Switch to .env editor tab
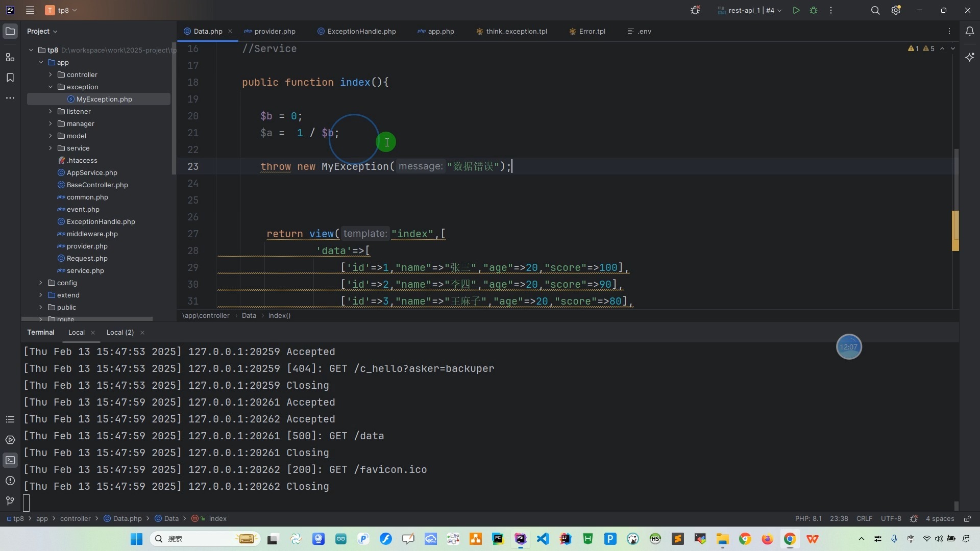This screenshot has width=980, height=551. 639,31
